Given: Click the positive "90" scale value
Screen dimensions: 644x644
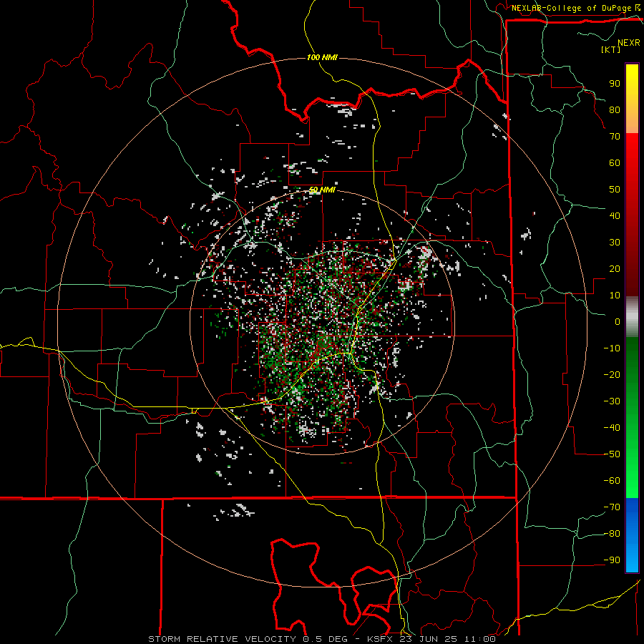Looking at the screenshot, I should coord(615,84).
